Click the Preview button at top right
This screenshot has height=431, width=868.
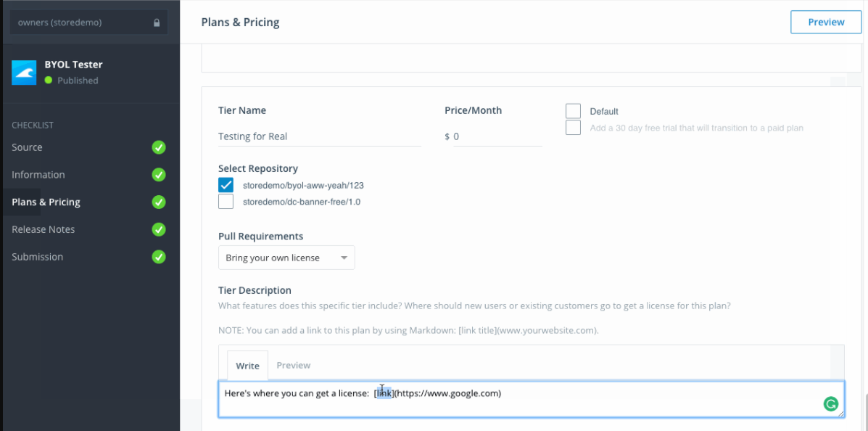pos(826,22)
